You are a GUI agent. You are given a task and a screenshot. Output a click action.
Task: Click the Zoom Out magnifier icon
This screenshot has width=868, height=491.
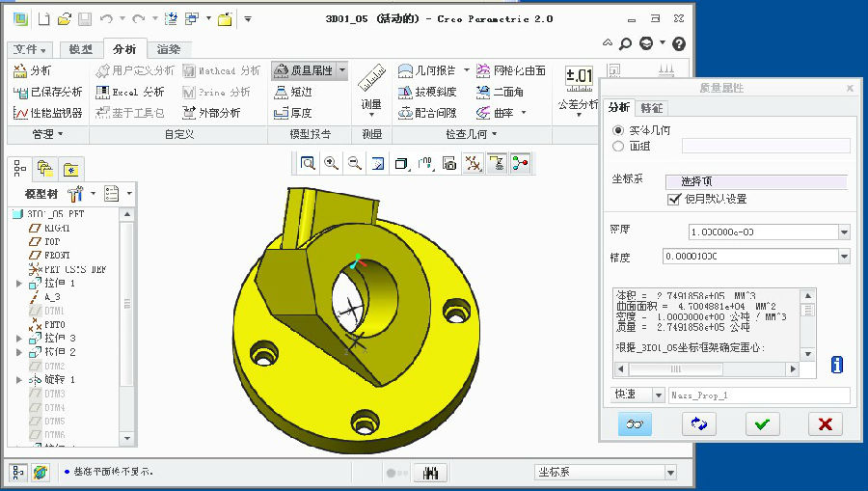click(x=355, y=164)
